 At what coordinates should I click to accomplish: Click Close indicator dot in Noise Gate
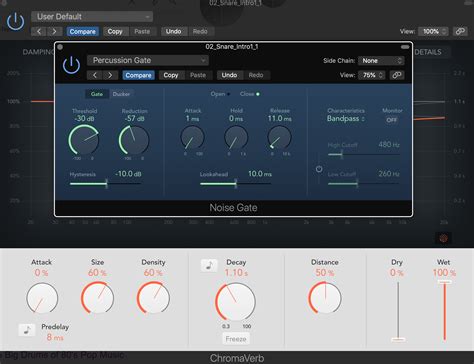tap(258, 94)
